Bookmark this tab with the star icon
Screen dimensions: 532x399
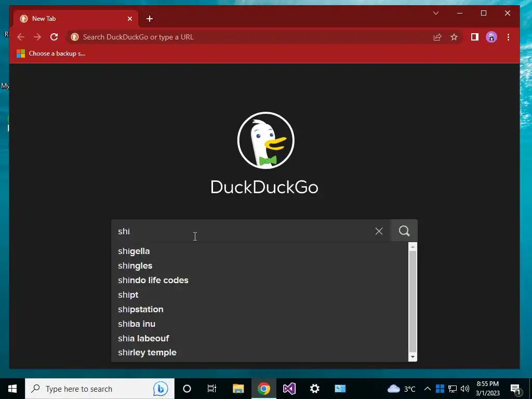coord(454,37)
